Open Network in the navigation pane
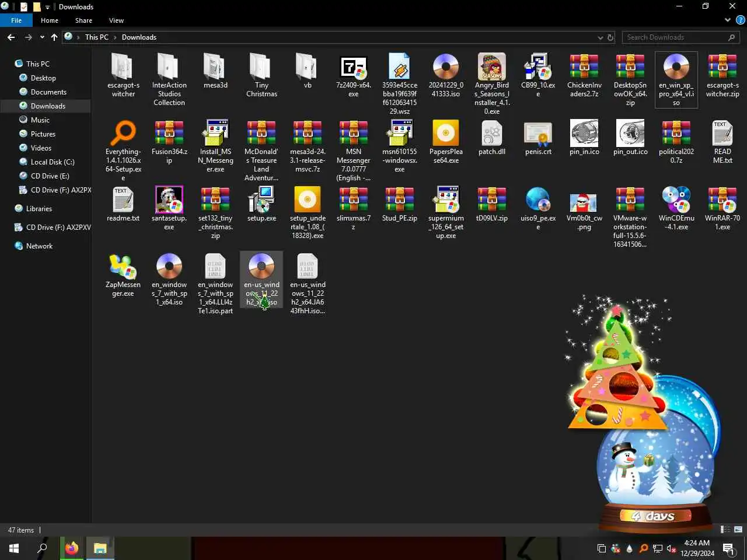The image size is (747, 560). tap(39, 246)
